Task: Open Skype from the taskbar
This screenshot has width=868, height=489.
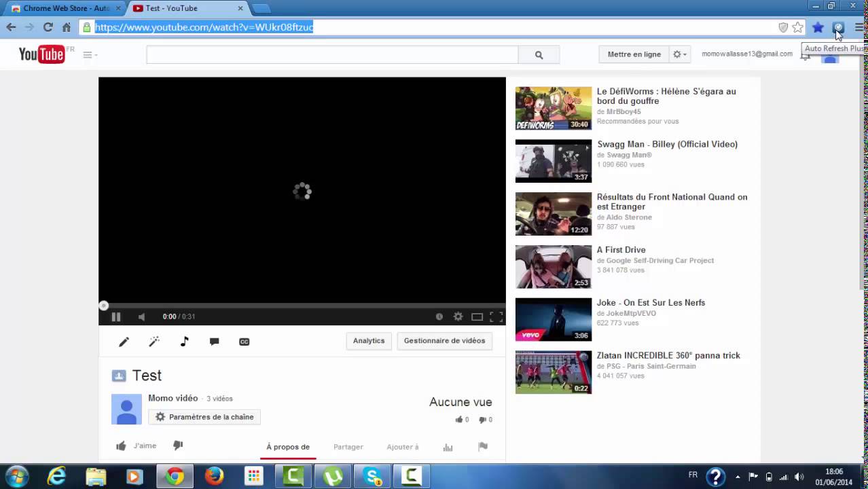Action: 372,476
